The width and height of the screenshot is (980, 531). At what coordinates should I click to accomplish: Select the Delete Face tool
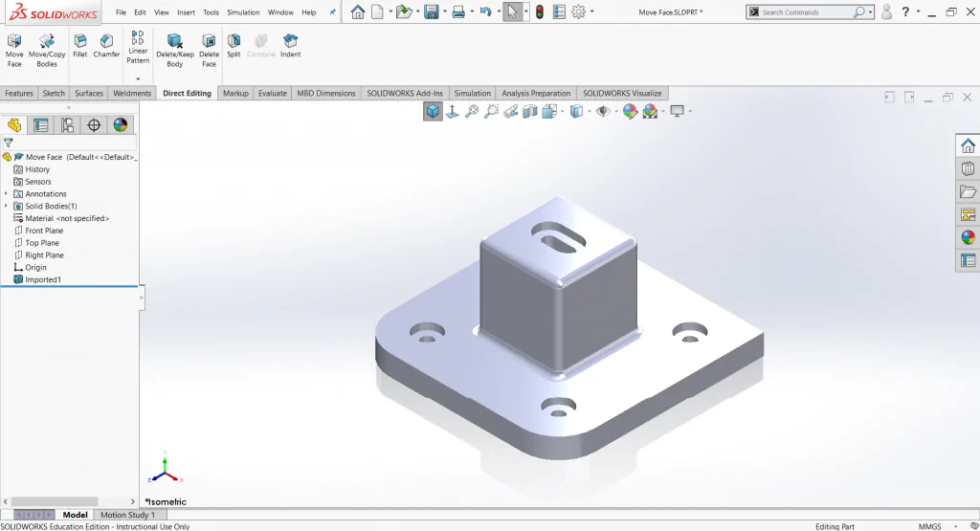pyautogui.click(x=209, y=52)
